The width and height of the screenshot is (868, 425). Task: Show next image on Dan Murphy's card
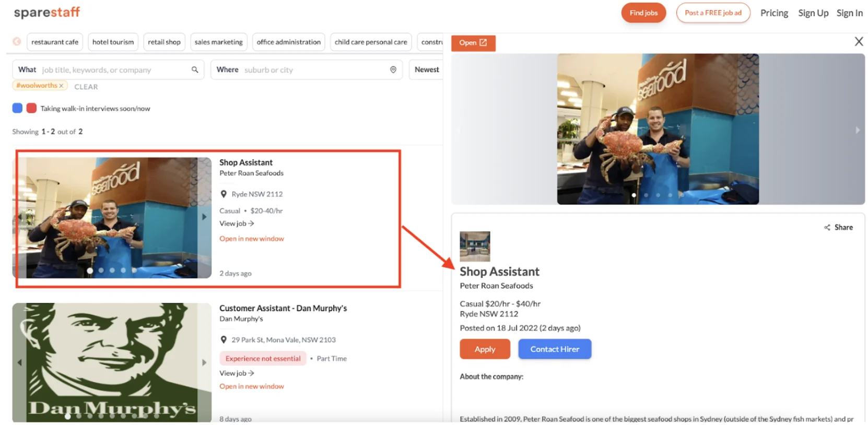coord(204,362)
